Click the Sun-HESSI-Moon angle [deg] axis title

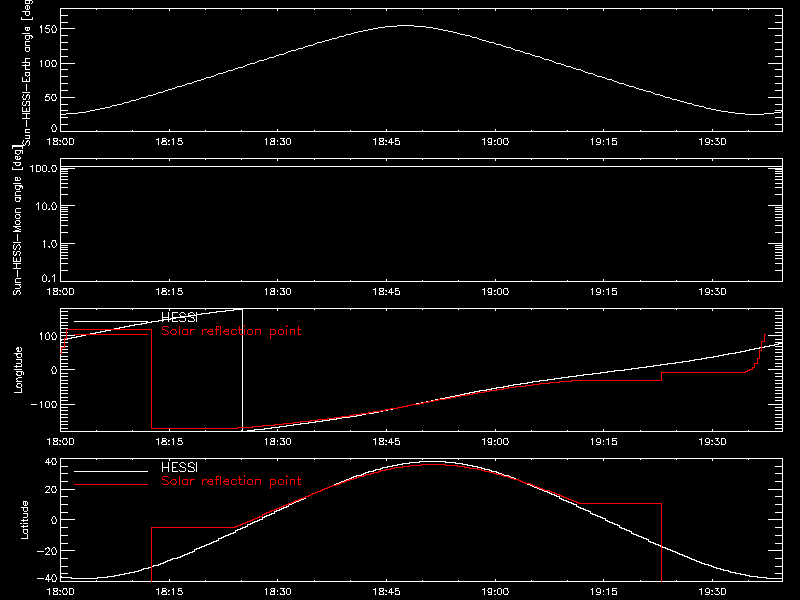tap(17, 220)
